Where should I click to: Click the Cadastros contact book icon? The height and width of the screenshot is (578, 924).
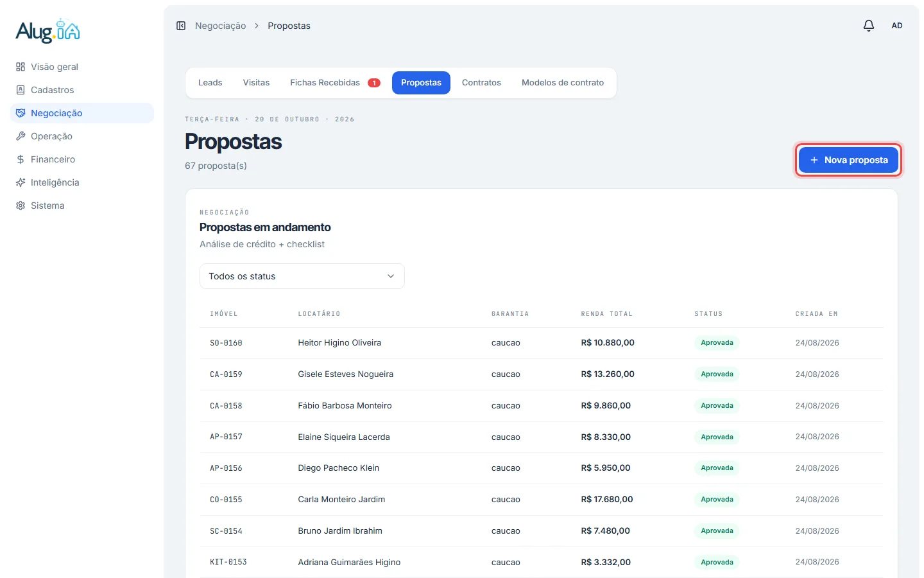[x=21, y=90]
